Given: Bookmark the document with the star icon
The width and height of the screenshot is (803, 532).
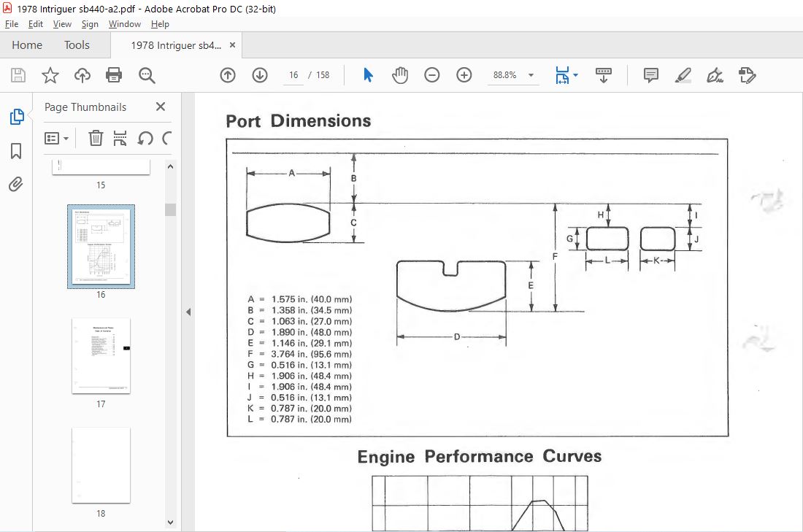Looking at the screenshot, I should [50, 75].
